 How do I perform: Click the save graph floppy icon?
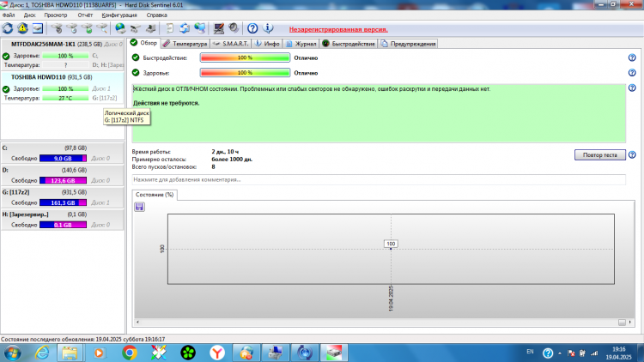coord(139,207)
